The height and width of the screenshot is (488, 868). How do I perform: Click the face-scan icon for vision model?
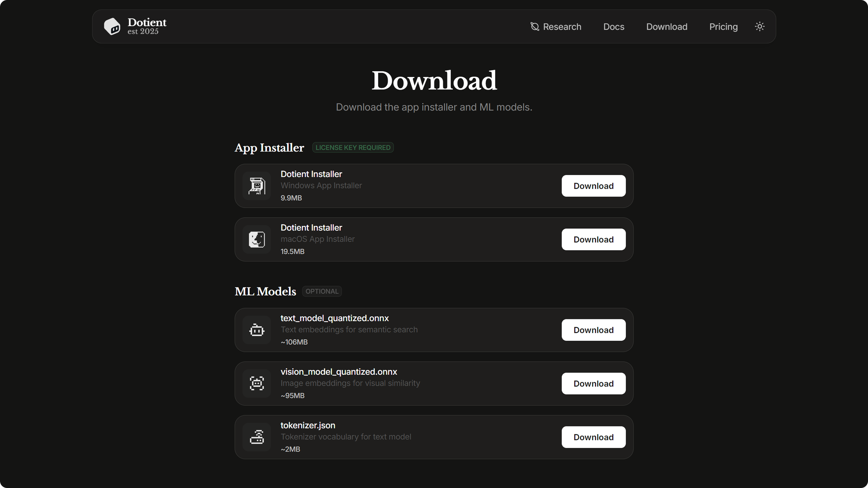click(257, 383)
